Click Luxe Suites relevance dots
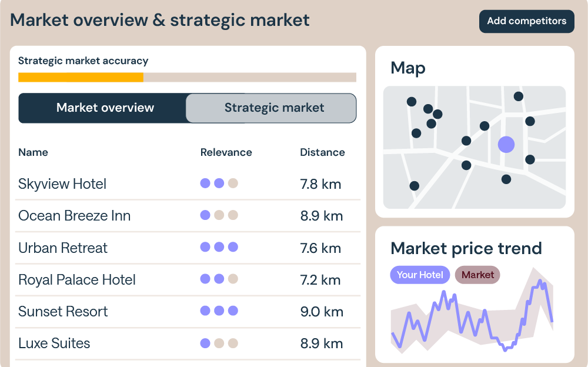The width and height of the screenshot is (588, 367). tap(219, 343)
